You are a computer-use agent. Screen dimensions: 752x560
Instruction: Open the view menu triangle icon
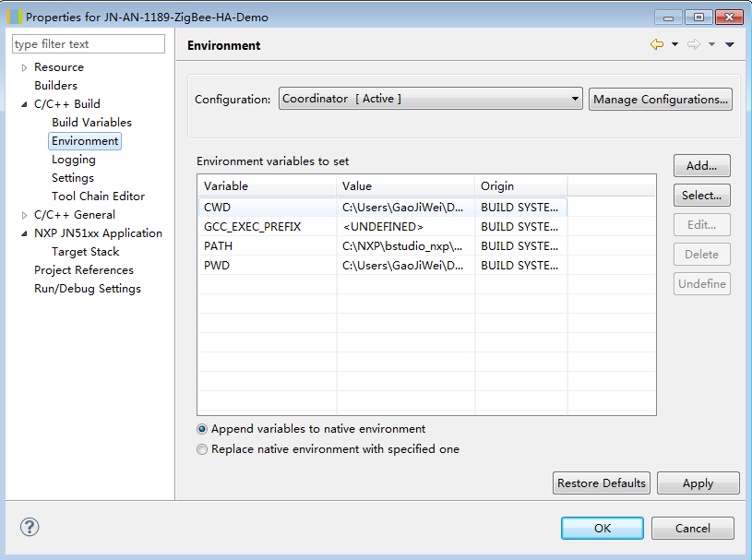[730, 44]
